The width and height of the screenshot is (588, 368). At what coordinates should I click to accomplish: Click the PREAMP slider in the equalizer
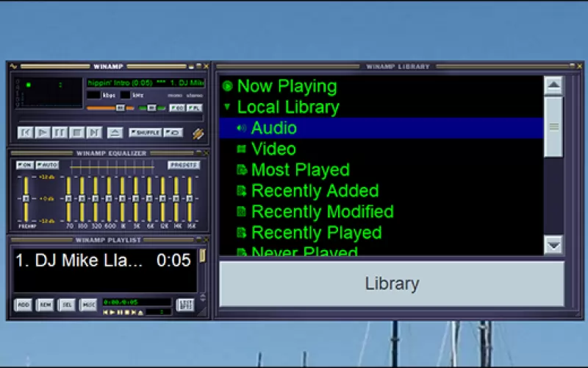[26, 199]
